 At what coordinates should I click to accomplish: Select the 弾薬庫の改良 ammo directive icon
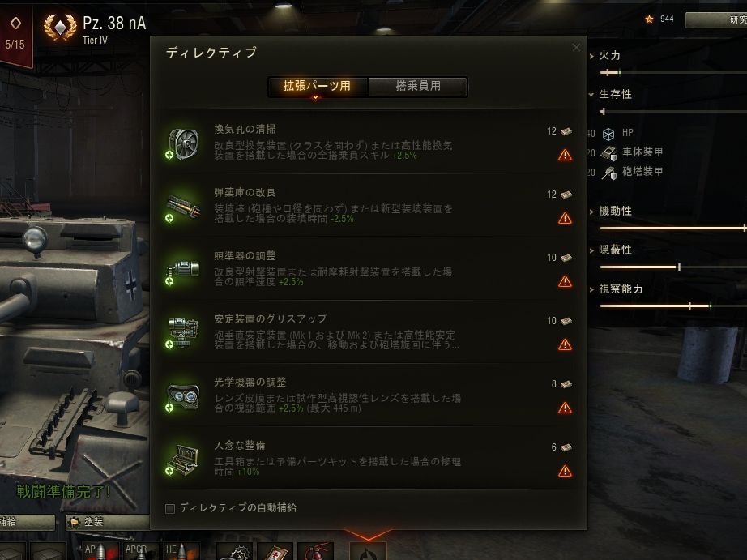pos(182,207)
